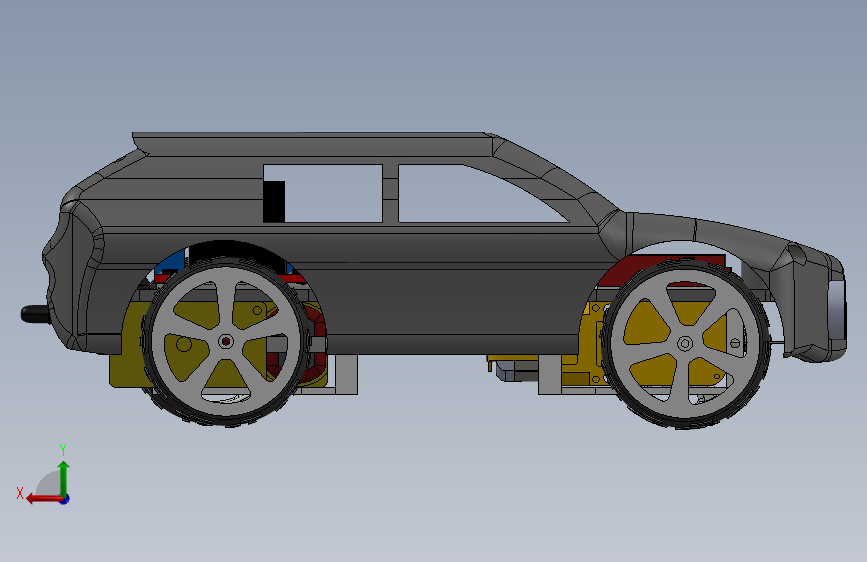This screenshot has width=867, height=562.
Task: Click the blue Z axis dot on the triad
Action: [x=65, y=500]
